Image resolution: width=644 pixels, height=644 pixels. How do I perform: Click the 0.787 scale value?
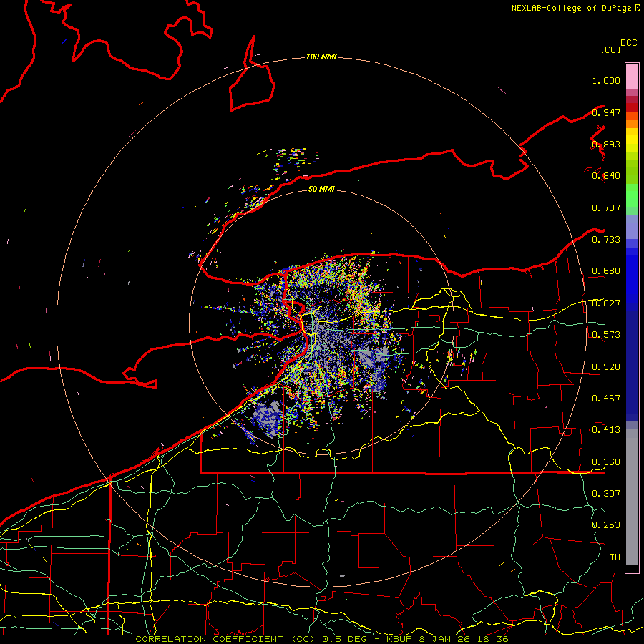coord(606,208)
